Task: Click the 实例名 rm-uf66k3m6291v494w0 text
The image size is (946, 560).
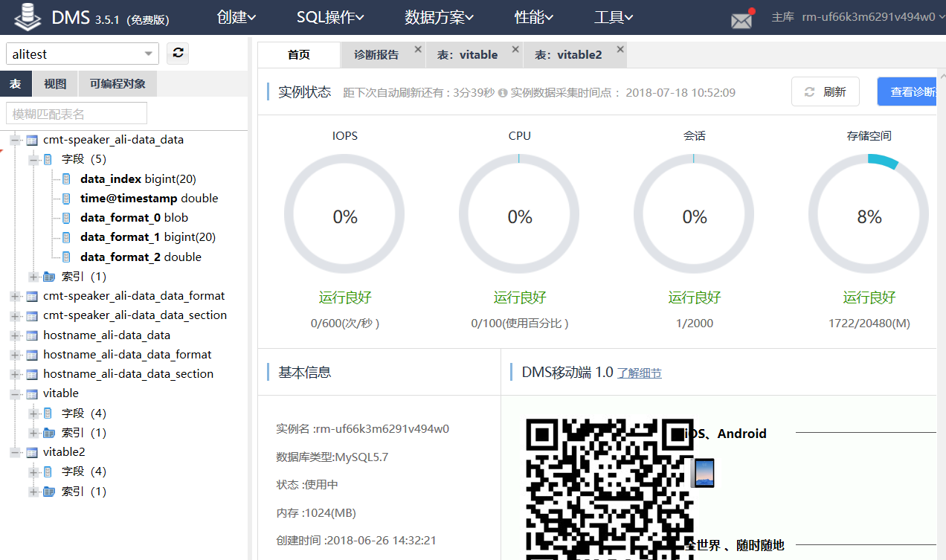Action: (x=363, y=429)
